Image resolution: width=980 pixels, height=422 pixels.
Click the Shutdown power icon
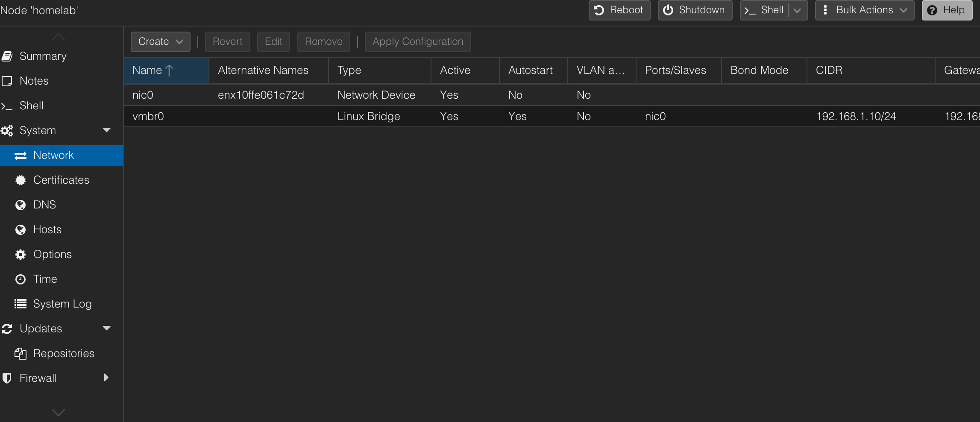click(x=668, y=10)
